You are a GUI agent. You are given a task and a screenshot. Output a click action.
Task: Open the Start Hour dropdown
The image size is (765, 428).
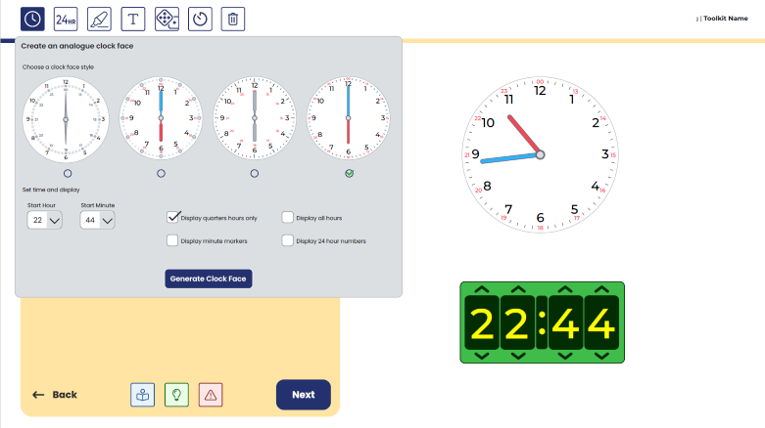click(45, 220)
